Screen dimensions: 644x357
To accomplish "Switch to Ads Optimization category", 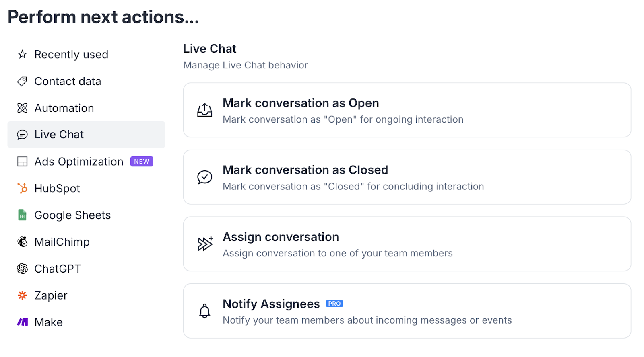I will pos(79,162).
